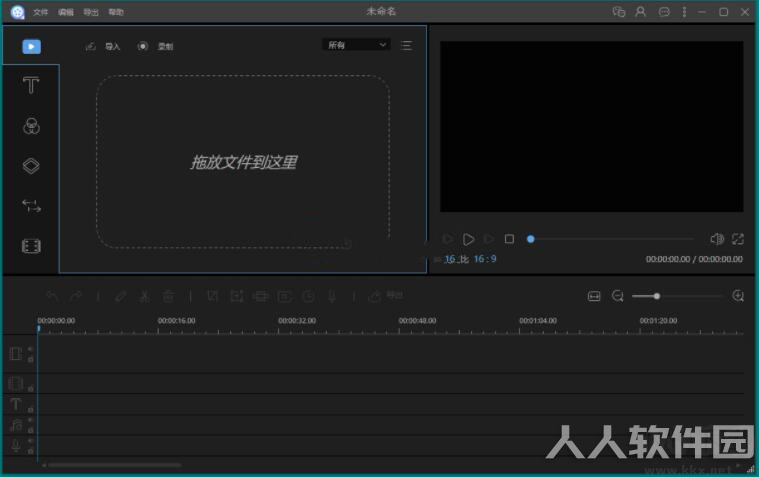The image size is (759, 477).
Task: Open the 导出 menu
Action: 91,12
